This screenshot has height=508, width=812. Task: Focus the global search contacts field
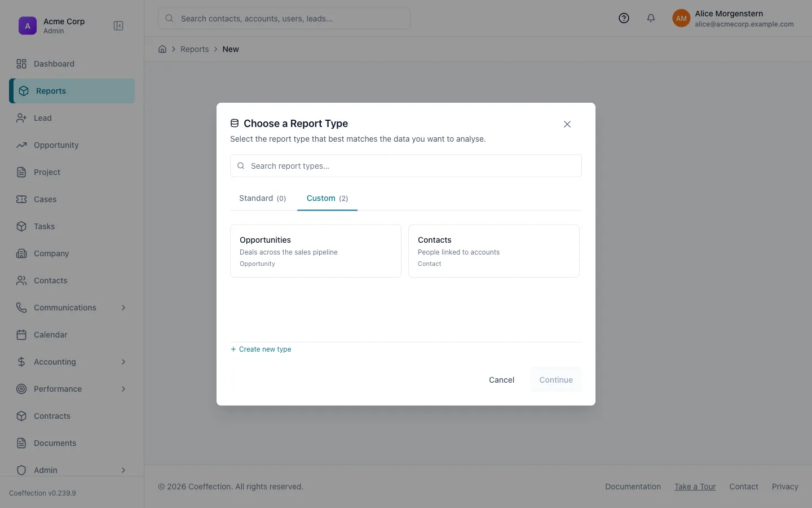tap(284, 18)
